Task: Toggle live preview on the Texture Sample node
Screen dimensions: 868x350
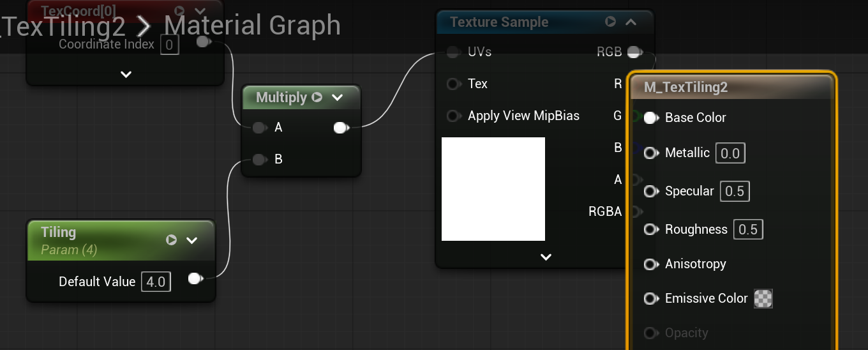Action: (611, 22)
